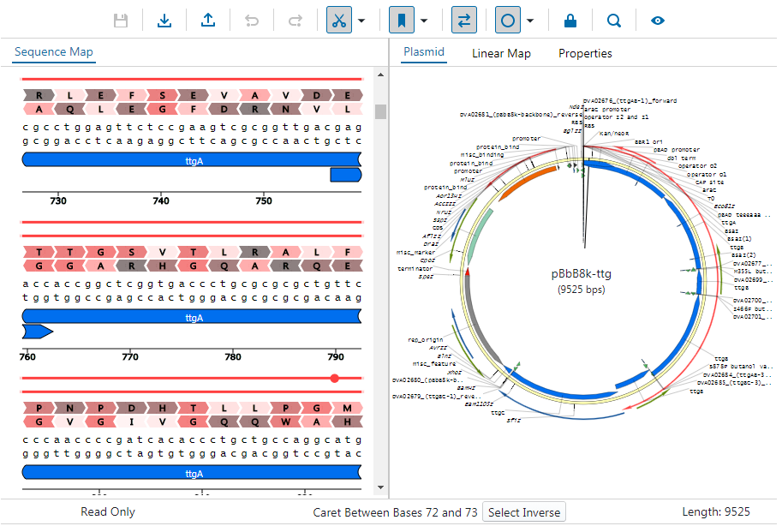Click the Length: 9525 status text

coord(716,511)
